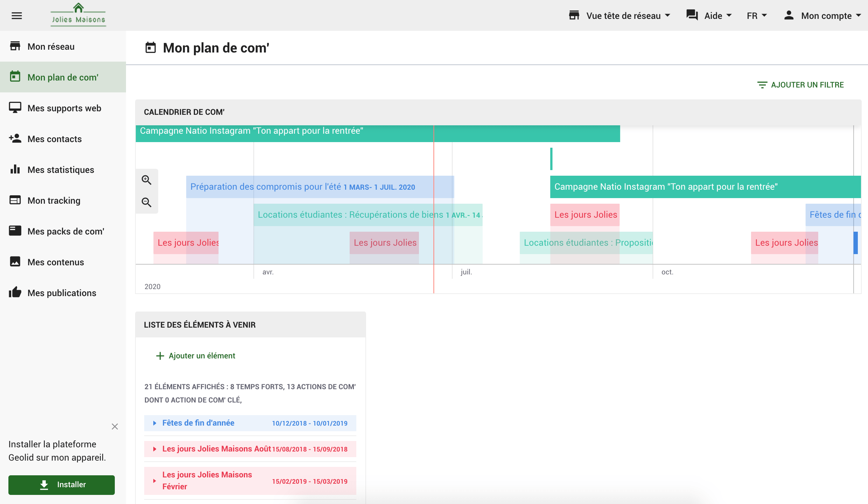
Task: Click the Jolies Maisons logo
Action: point(78,15)
